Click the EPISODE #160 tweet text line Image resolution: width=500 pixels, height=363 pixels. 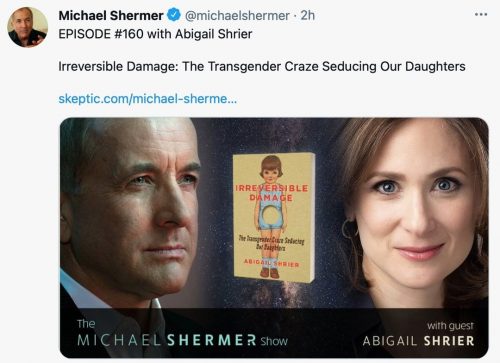(x=155, y=34)
